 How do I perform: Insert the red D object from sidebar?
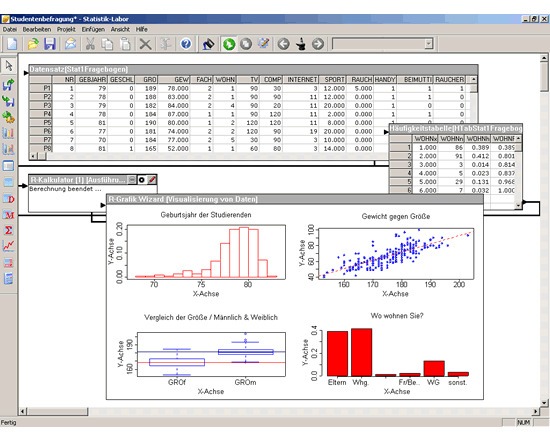coord(8,199)
